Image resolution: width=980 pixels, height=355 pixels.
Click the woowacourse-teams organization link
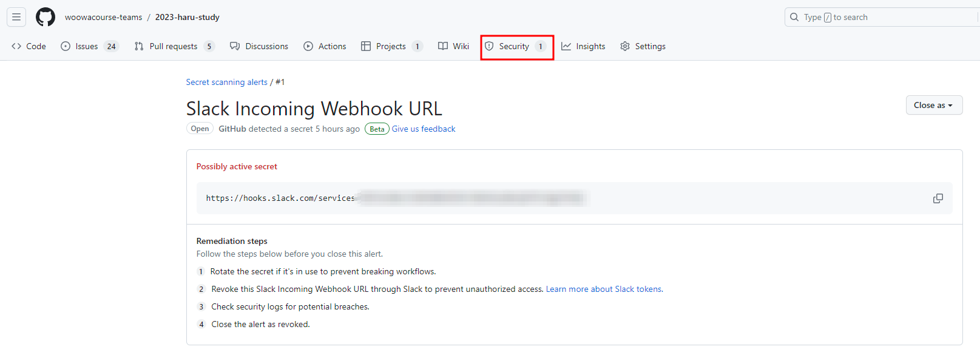[104, 17]
